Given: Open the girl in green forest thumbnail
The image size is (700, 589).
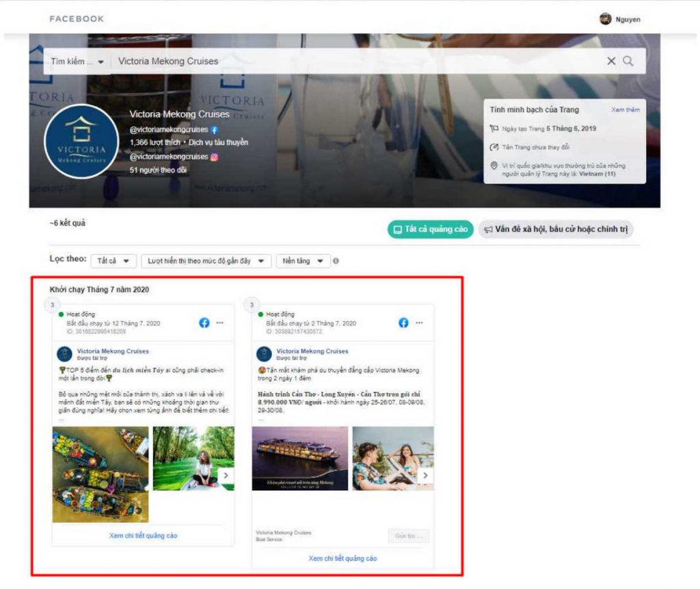Looking at the screenshot, I should (193, 458).
